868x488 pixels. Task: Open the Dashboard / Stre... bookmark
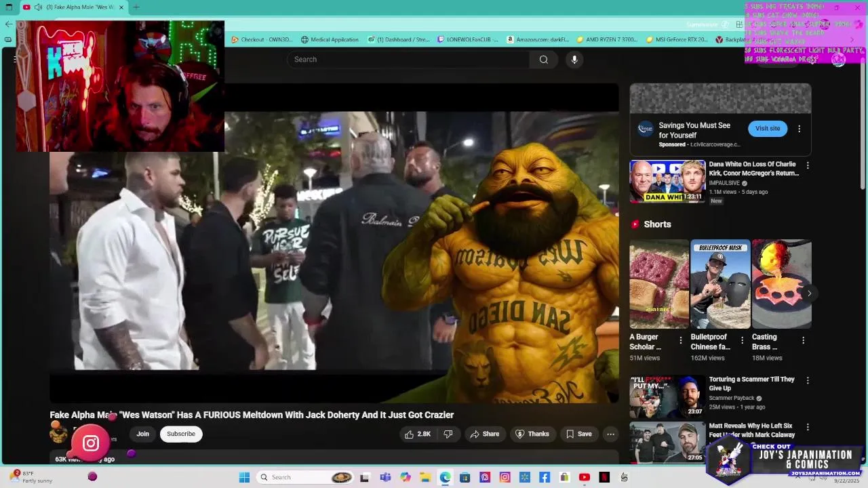(x=399, y=39)
